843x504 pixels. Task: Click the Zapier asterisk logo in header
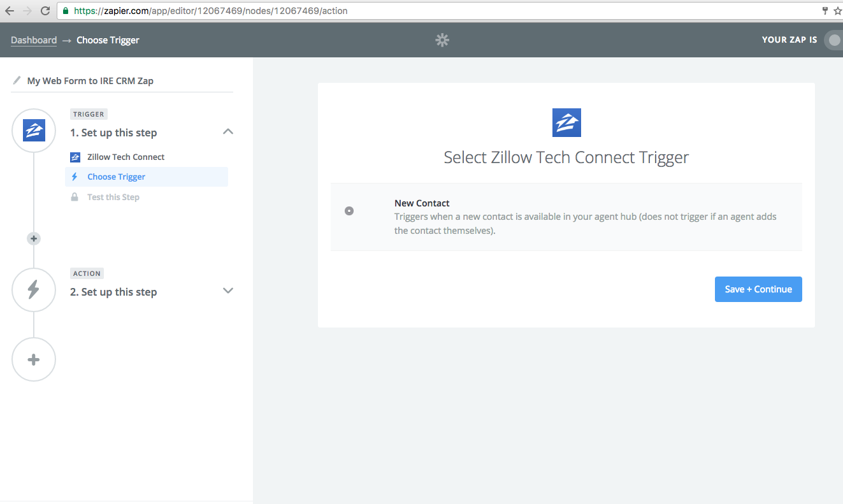[x=442, y=40]
